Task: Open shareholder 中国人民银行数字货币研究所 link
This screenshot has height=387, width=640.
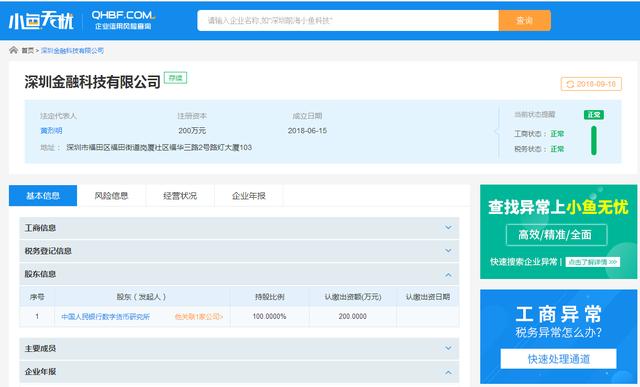Action: click(106, 316)
